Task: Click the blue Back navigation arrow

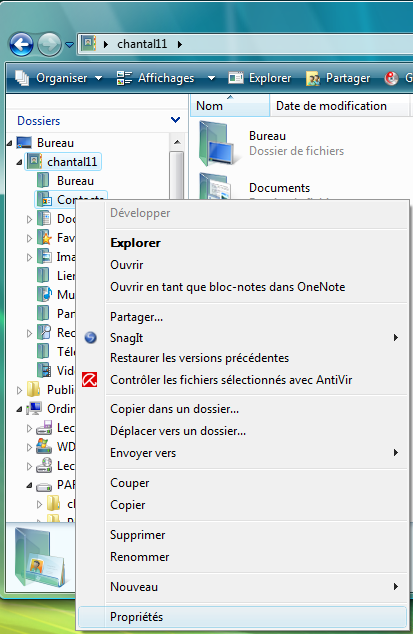Action: click(x=21, y=44)
